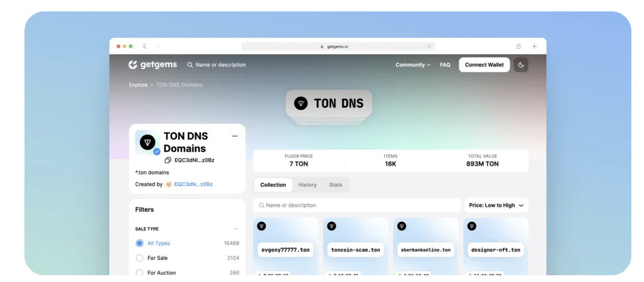Image resolution: width=644 pixels, height=282 pixels.
Task: Open the browser share icon
Action: tap(519, 46)
